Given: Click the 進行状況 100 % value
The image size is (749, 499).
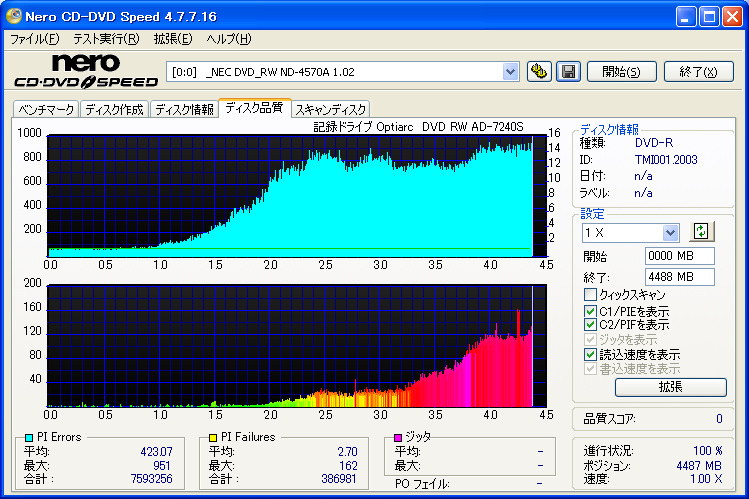Looking at the screenshot, I should coord(707,451).
